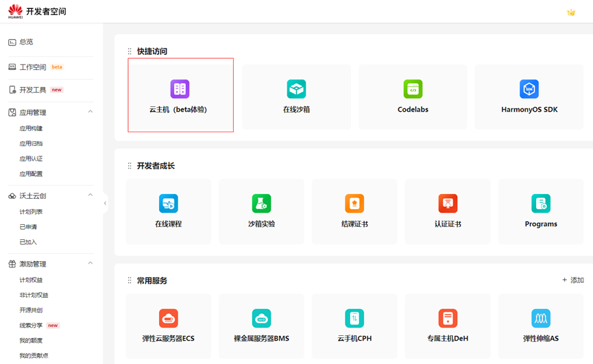593x364 pixels.
Task: Open 我的贡献点 in sidebar
Action: tap(34, 355)
